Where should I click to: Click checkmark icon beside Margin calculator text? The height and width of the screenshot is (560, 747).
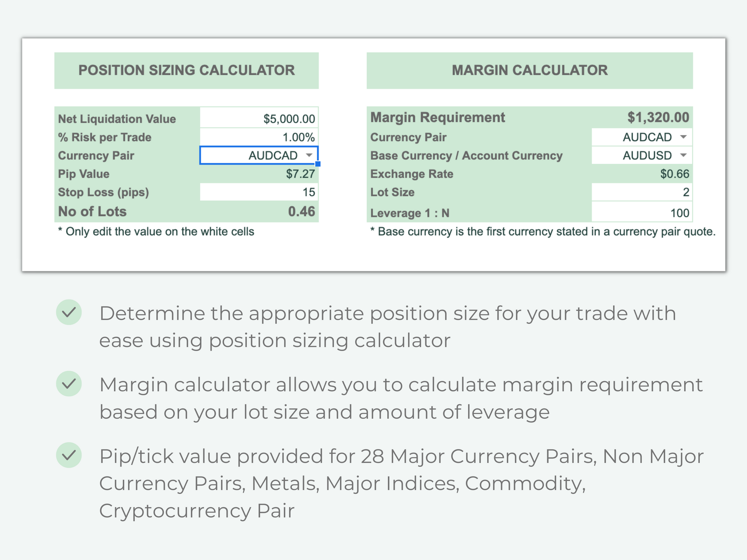pos(69,384)
